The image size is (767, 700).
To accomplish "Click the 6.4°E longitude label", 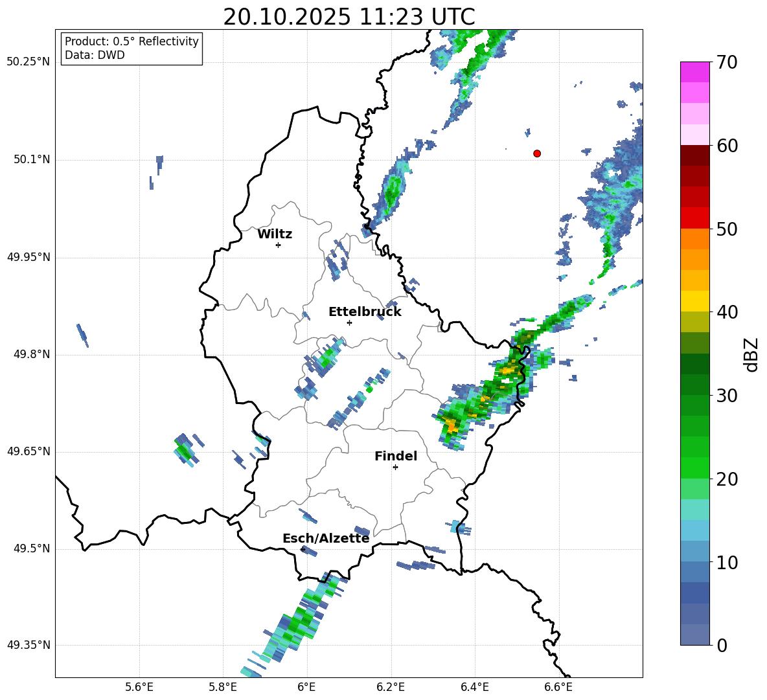I will pos(474,688).
